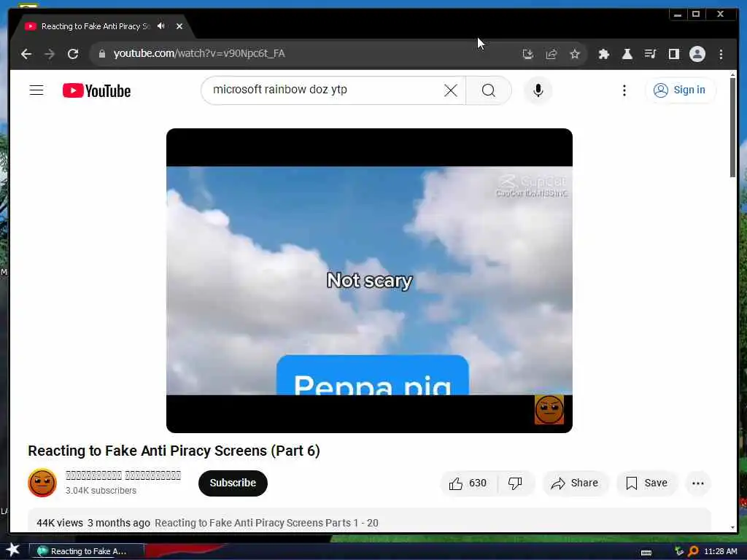Select the Reacting to Fake Anti Piracy tab
This screenshot has width=747, height=560.
[x=96, y=26]
